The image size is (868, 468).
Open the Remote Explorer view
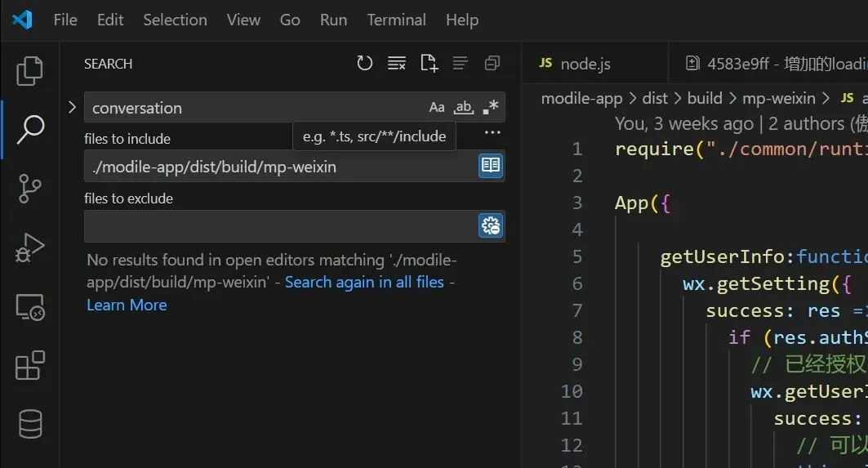[29, 306]
